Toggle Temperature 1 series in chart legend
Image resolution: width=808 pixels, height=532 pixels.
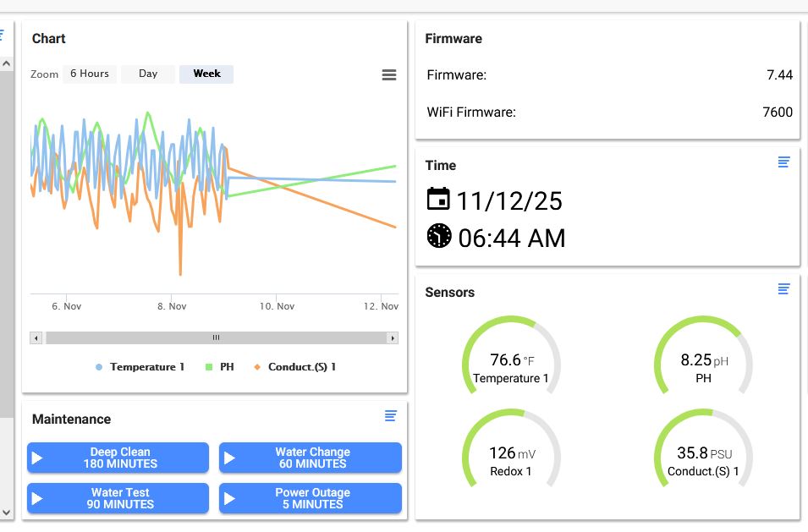tap(140, 367)
